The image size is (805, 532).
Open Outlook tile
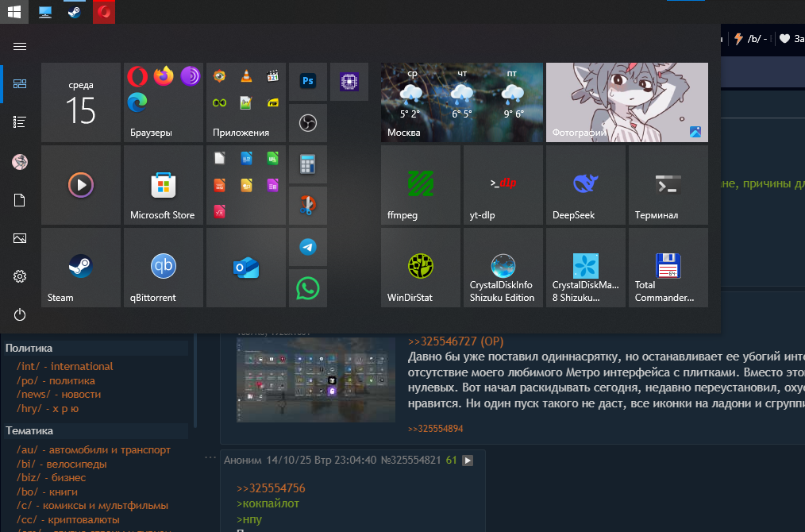246,268
